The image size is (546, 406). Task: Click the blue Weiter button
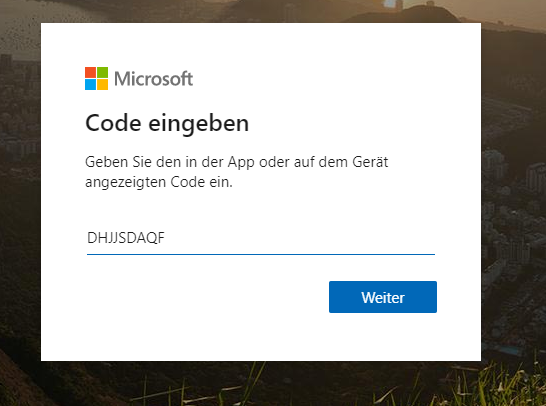tap(383, 297)
